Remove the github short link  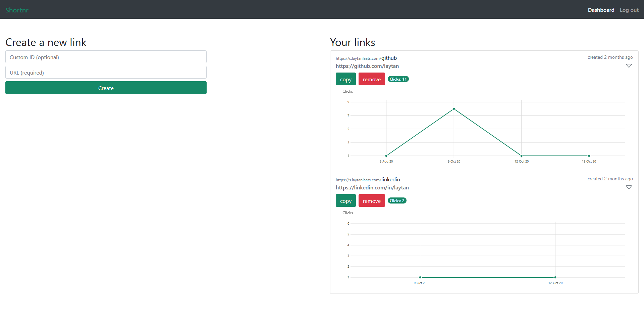tap(372, 79)
